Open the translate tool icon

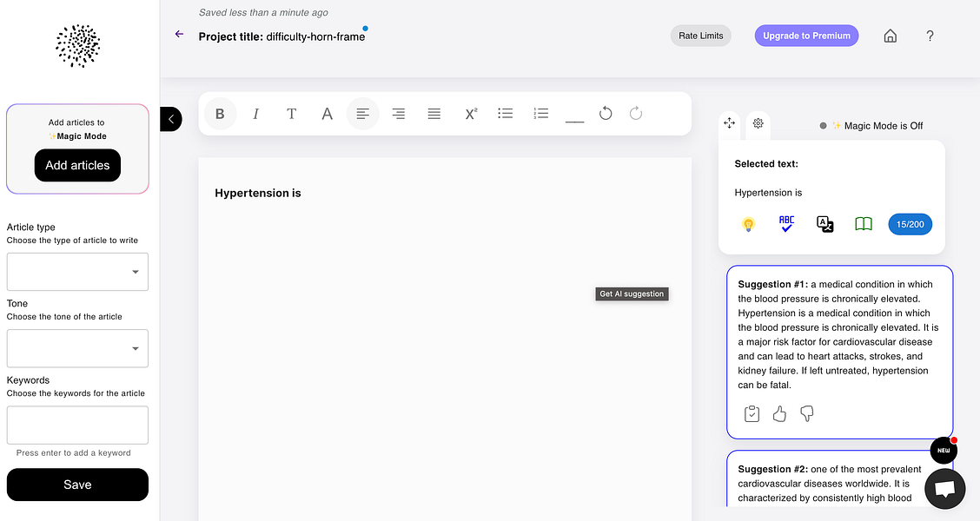click(x=824, y=223)
